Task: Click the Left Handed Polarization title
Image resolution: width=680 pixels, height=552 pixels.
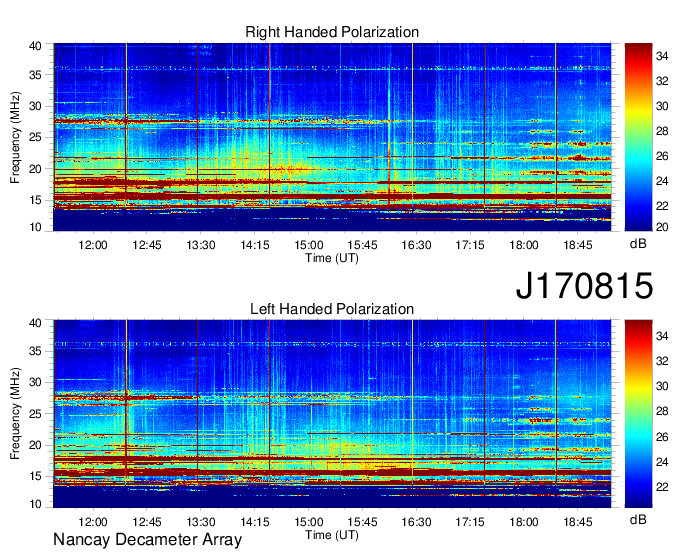Action: coord(332,309)
